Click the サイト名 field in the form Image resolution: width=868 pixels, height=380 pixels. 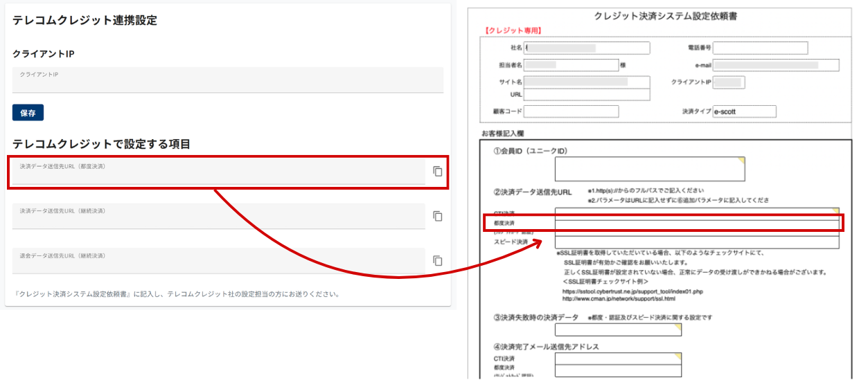point(587,82)
